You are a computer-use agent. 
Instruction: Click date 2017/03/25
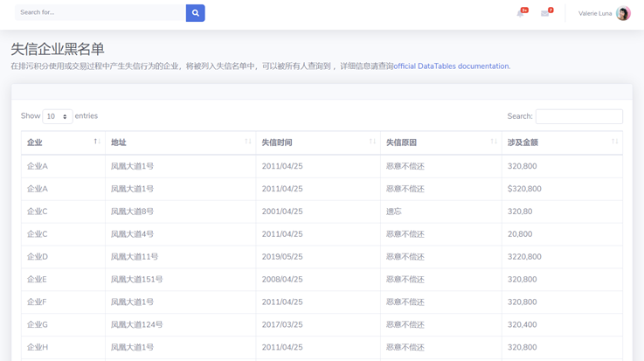click(x=282, y=324)
